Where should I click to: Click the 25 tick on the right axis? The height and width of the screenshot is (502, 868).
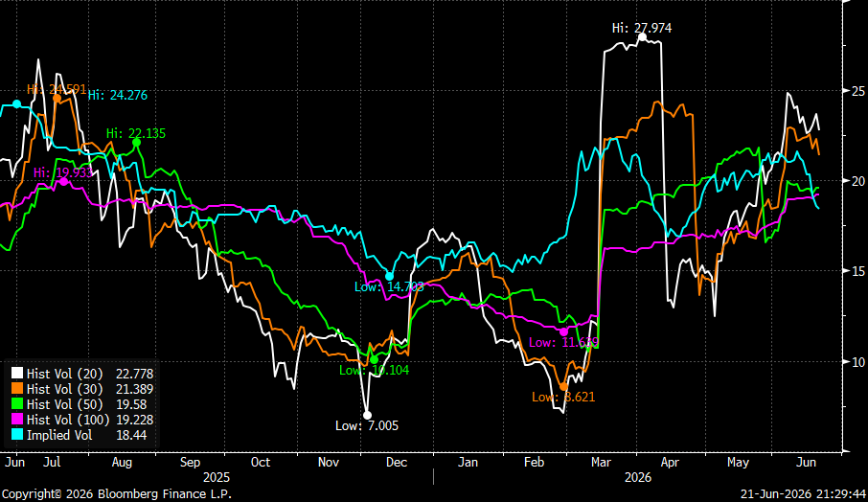857,91
